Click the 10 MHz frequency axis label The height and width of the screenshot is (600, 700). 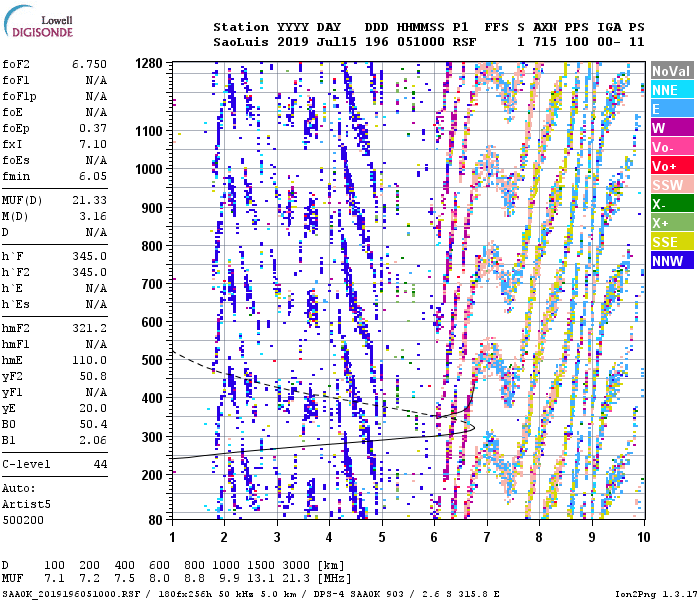pos(643,537)
